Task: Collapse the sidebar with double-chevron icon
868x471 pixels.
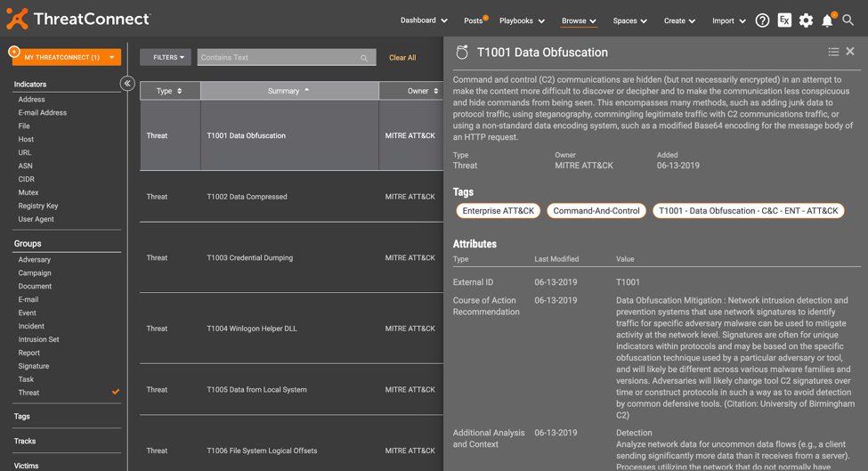Action: (x=127, y=84)
